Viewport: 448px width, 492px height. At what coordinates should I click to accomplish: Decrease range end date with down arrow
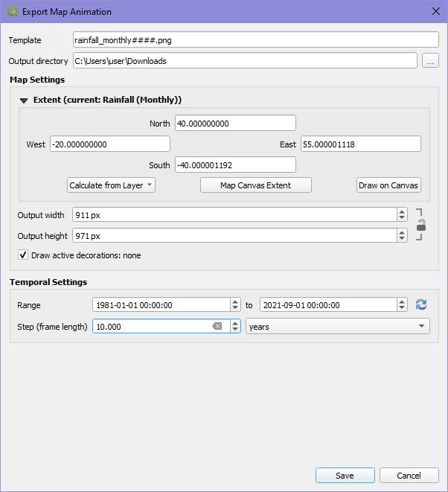402,308
